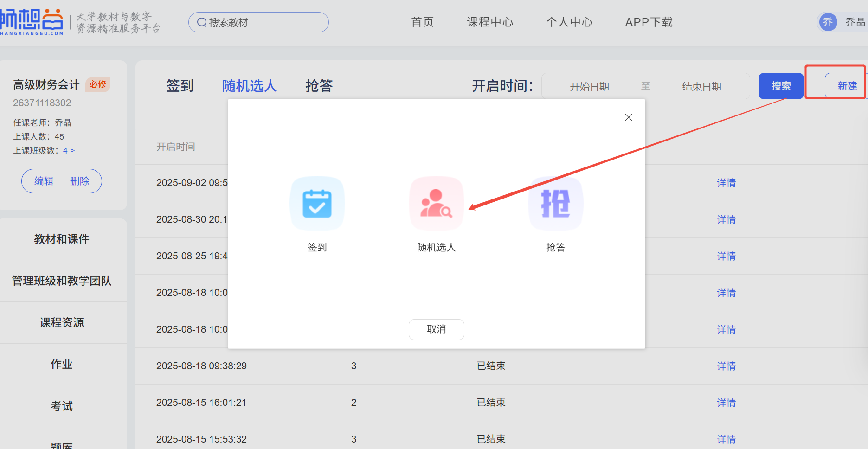Click the 签到 check-in calendar icon

(317, 204)
